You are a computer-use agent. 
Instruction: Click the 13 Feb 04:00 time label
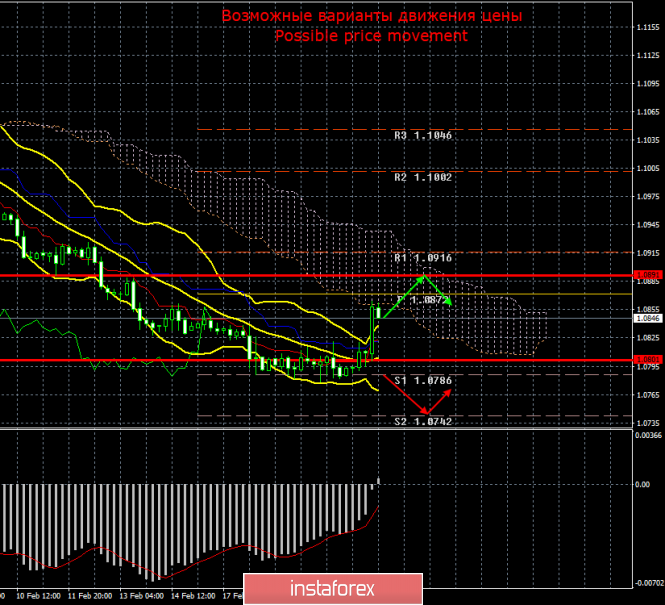tap(141, 596)
